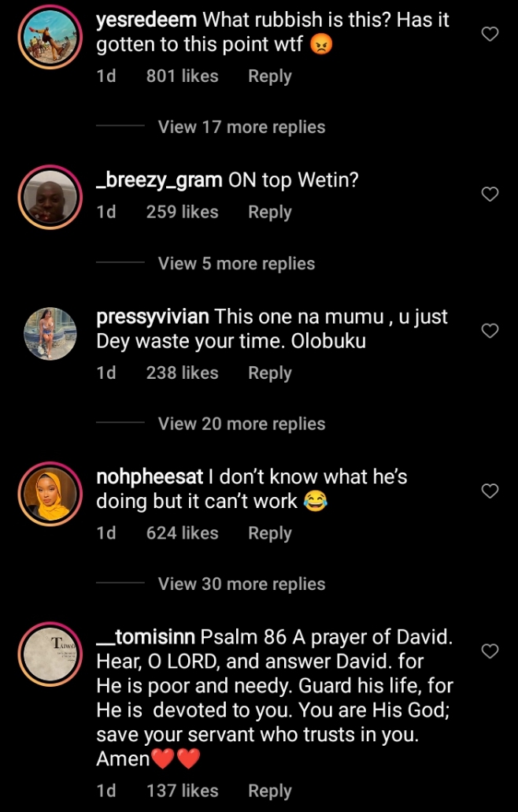Image resolution: width=518 pixels, height=812 pixels.
Task: View nohpheesat's profile avatar
Action: (50, 494)
